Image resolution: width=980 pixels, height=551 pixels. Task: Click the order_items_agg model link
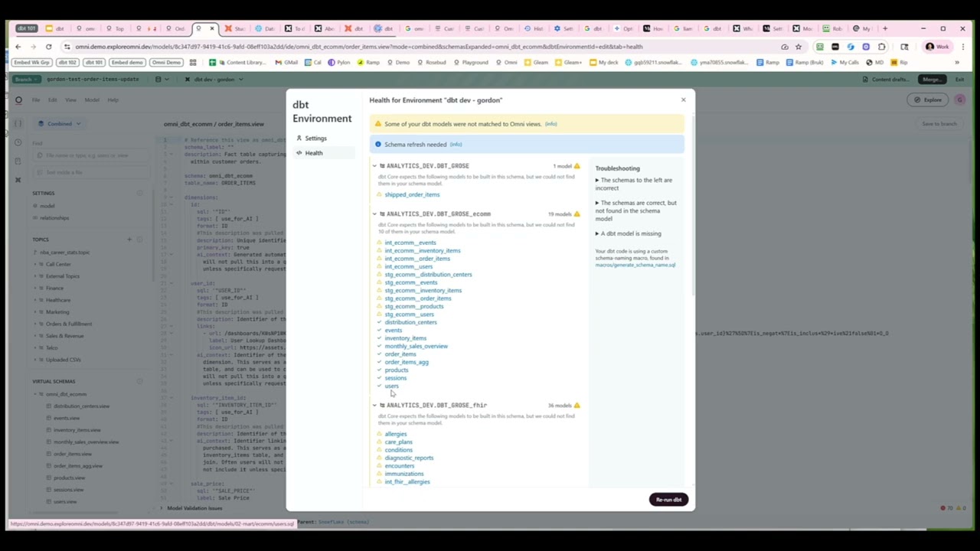point(407,362)
